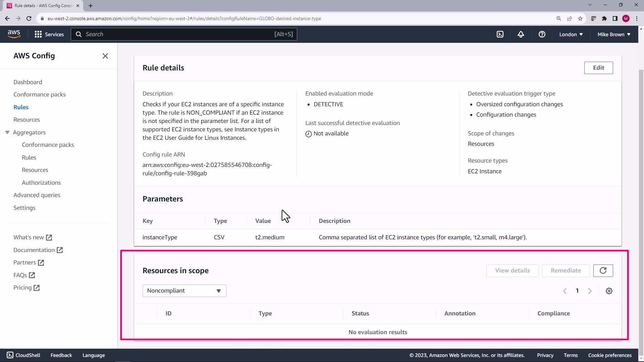Open the notifications bell

pos(521,34)
